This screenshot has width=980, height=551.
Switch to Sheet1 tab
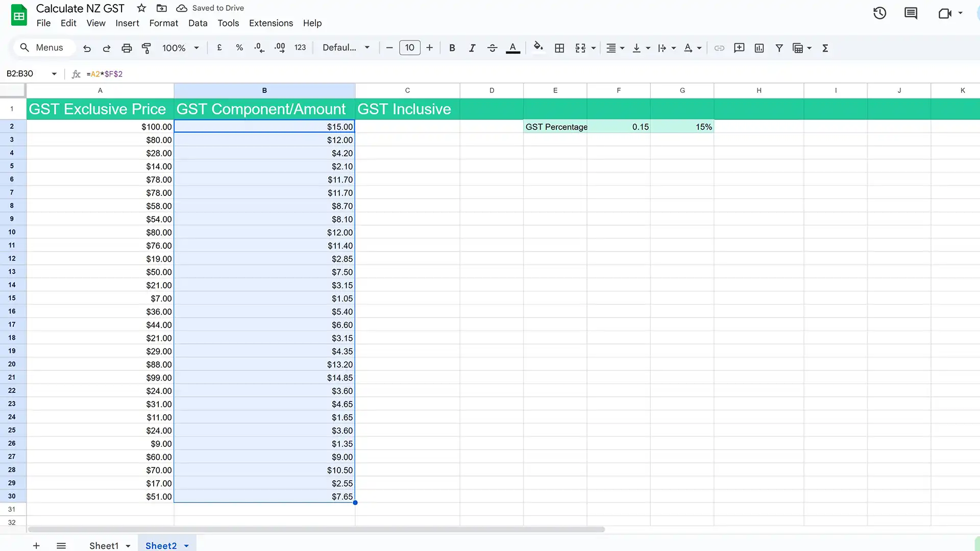104,545
